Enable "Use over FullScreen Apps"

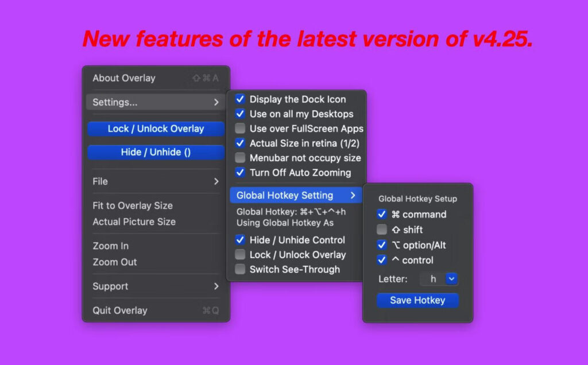[240, 129]
